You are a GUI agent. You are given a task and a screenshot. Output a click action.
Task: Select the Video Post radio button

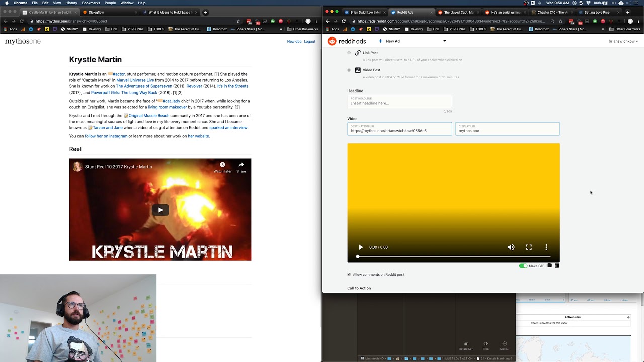(x=349, y=70)
